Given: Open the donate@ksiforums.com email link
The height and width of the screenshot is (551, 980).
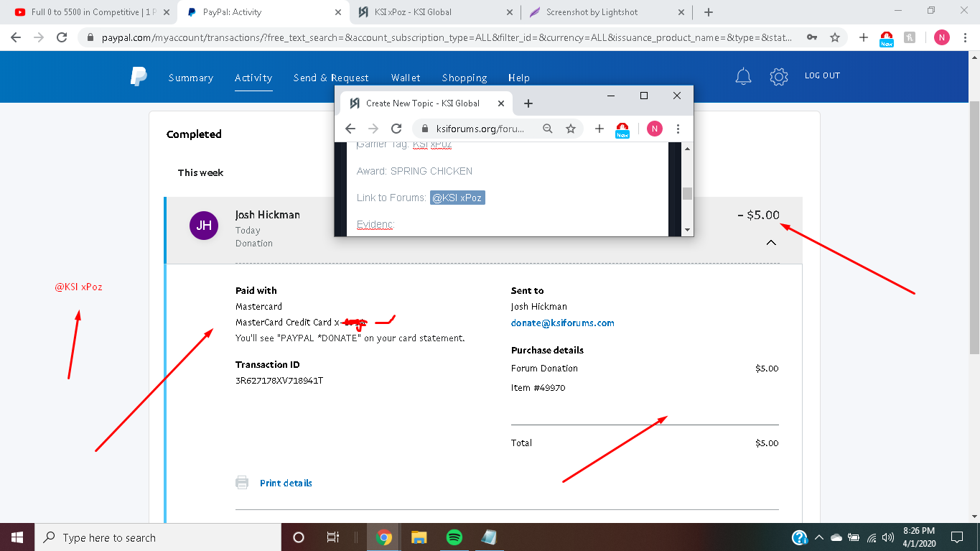Looking at the screenshot, I should pyautogui.click(x=563, y=323).
